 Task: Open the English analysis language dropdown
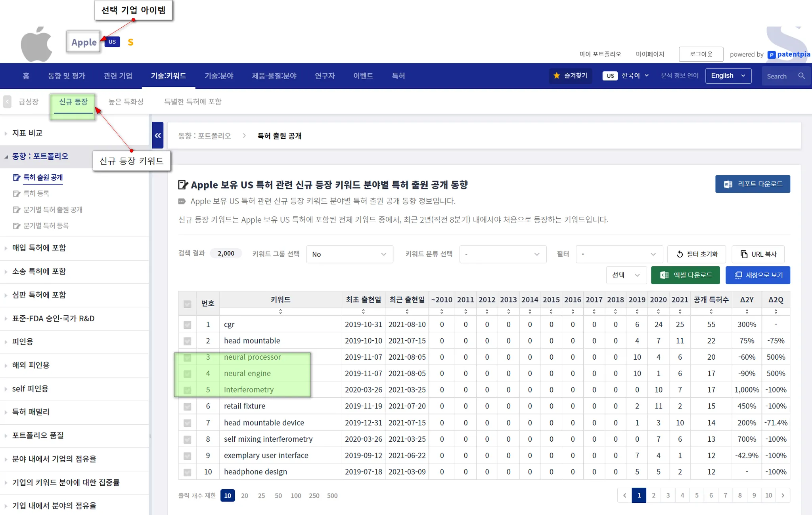pyautogui.click(x=728, y=76)
